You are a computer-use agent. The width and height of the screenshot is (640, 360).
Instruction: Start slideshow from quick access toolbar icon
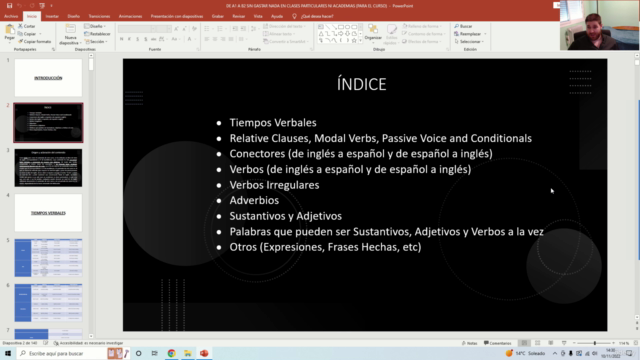point(42,6)
